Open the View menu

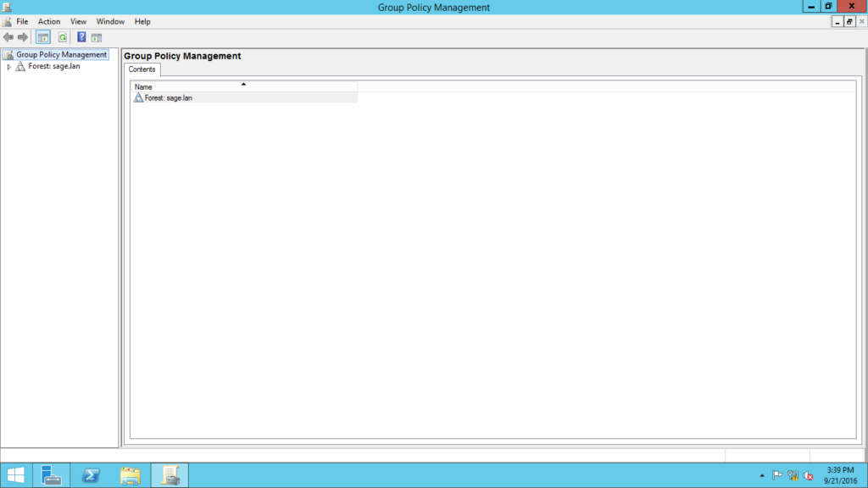78,21
